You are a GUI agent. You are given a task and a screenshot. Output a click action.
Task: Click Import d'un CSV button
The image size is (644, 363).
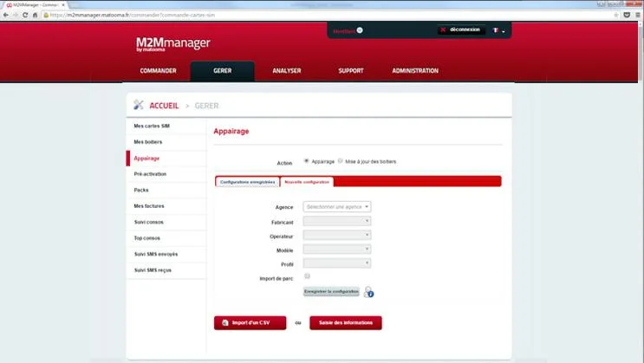tap(250, 323)
